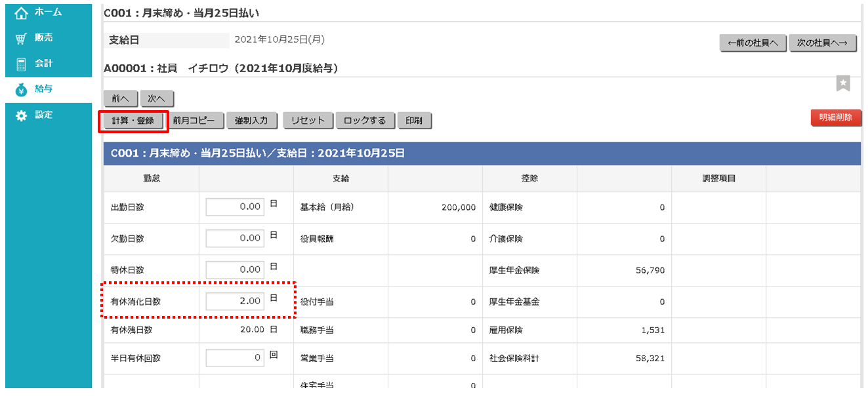This screenshot has width=868, height=396.
Task: Click the red 明細削除 button
Action: tap(835, 117)
